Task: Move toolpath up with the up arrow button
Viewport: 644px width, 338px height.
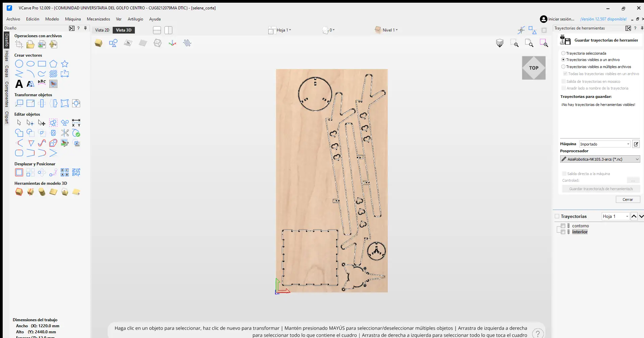Action: pos(634,216)
